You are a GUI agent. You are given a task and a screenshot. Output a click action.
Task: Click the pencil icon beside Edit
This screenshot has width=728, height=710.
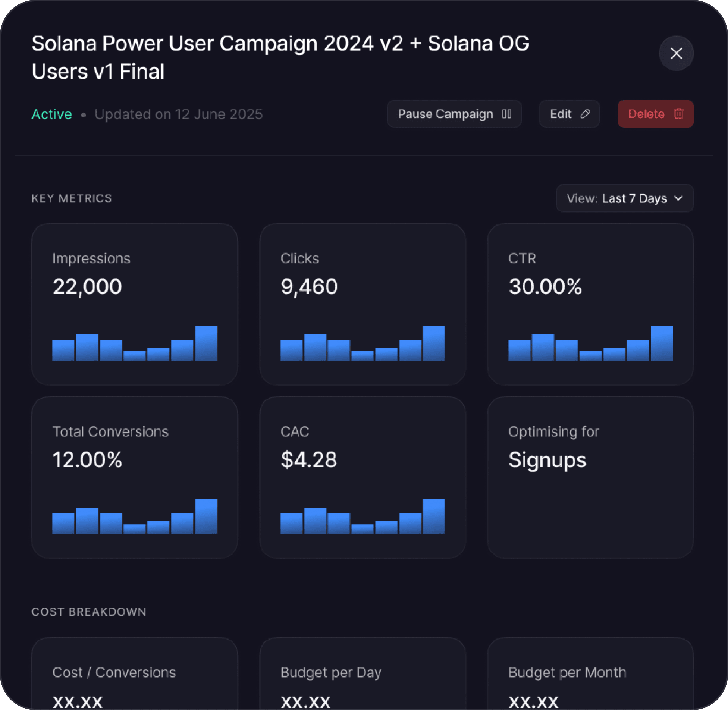585,114
